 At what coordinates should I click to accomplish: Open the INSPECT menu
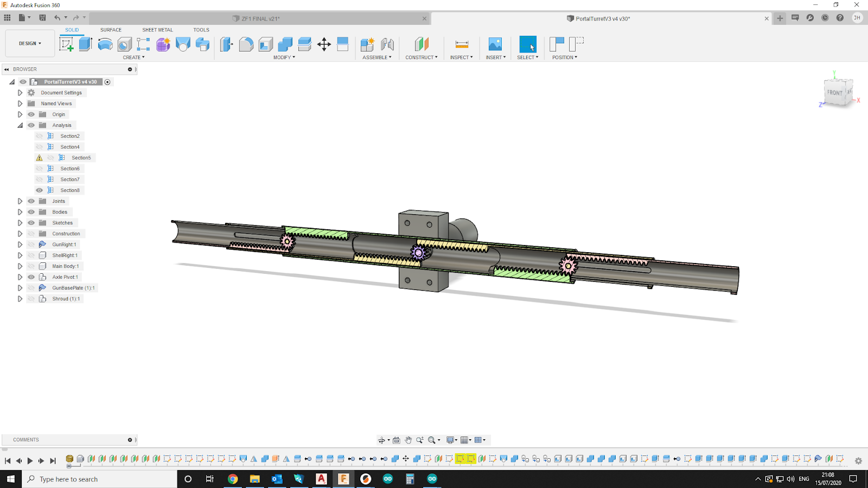pyautogui.click(x=462, y=57)
